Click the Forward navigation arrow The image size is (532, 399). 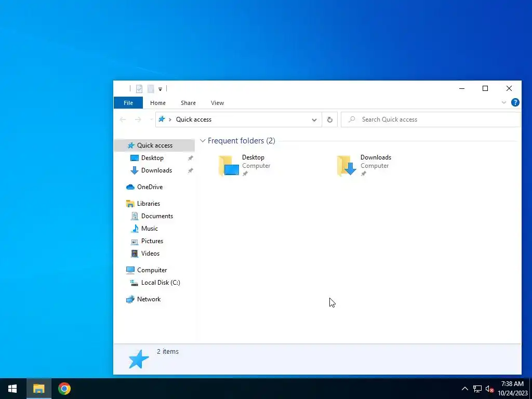tap(138, 119)
